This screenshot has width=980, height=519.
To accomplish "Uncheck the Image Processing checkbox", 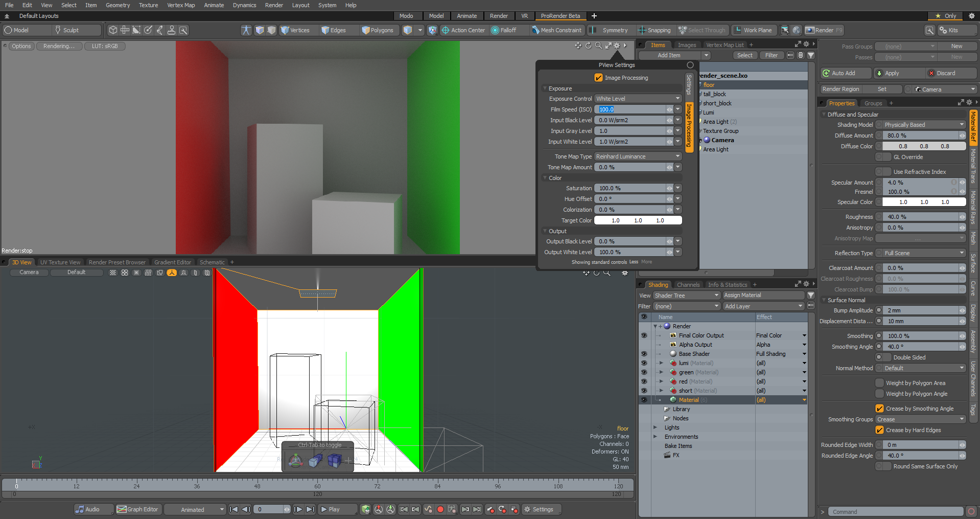I will pyautogui.click(x=598, y=78).
